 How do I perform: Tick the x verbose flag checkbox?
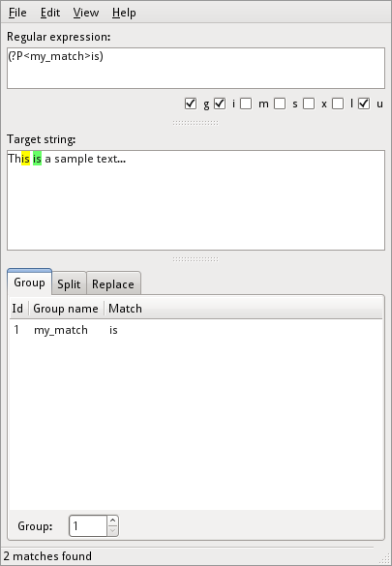pyautogui.click(x=309, y=104)
